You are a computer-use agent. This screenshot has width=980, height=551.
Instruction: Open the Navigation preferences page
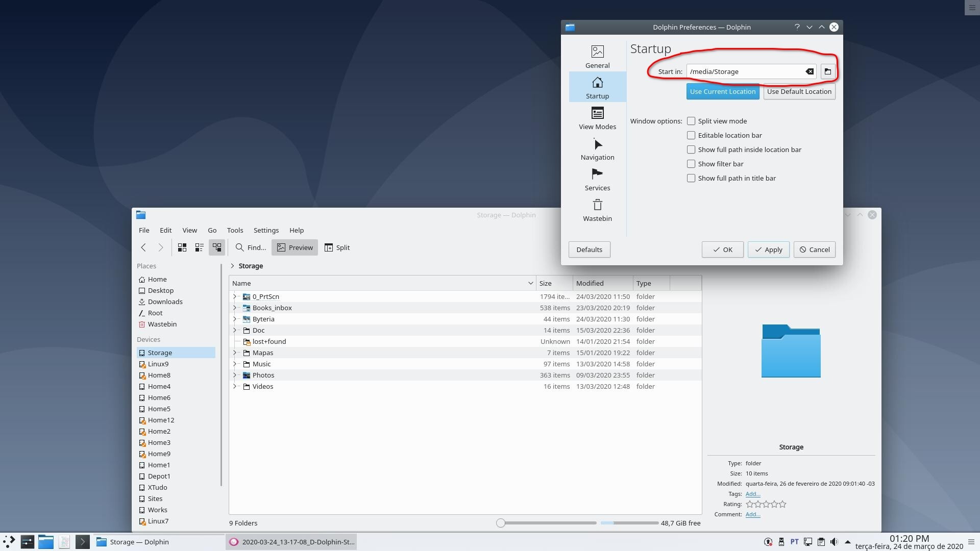pos(597,149)
